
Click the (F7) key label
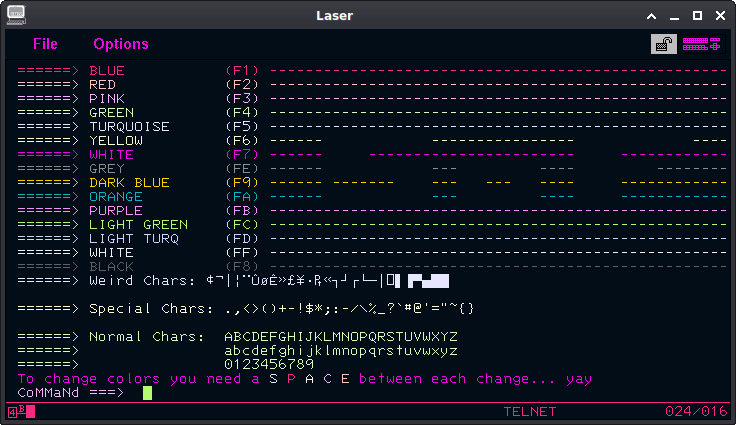[x=242, y=155]
